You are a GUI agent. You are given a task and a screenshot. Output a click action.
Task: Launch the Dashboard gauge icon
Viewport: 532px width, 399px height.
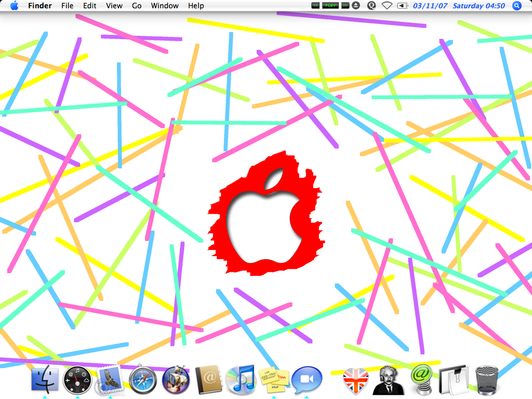pyautogui.click(x=77, y=380)
